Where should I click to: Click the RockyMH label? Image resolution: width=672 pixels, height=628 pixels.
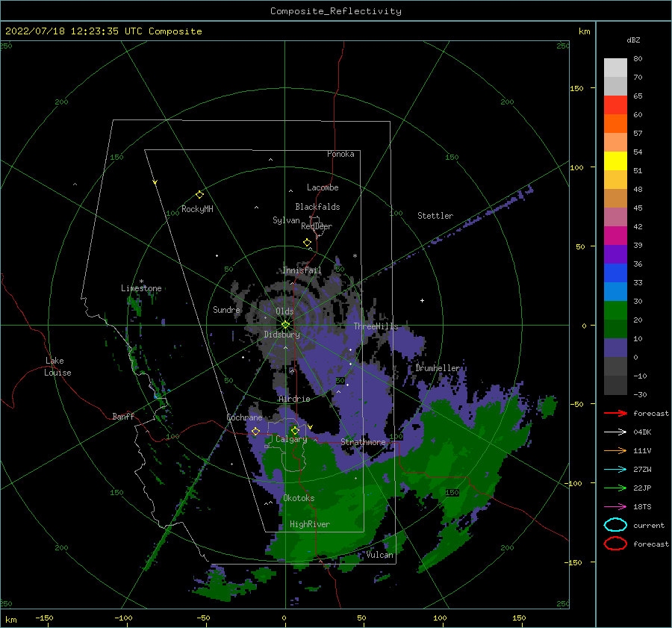(197, 209)
